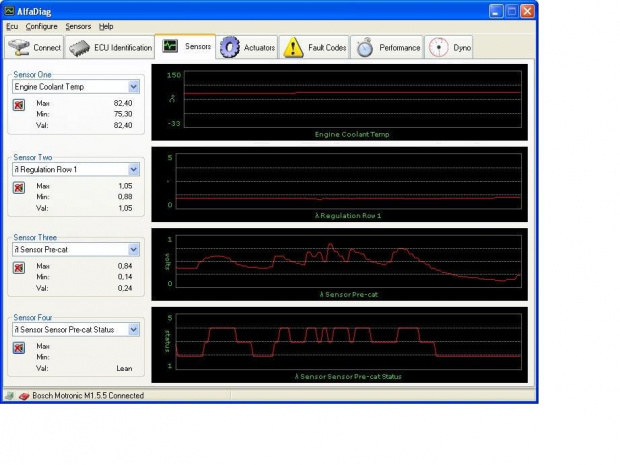The image size is (620, 465).
Task: Click the Performance stopwatch icon
Action: pos(365,47)
